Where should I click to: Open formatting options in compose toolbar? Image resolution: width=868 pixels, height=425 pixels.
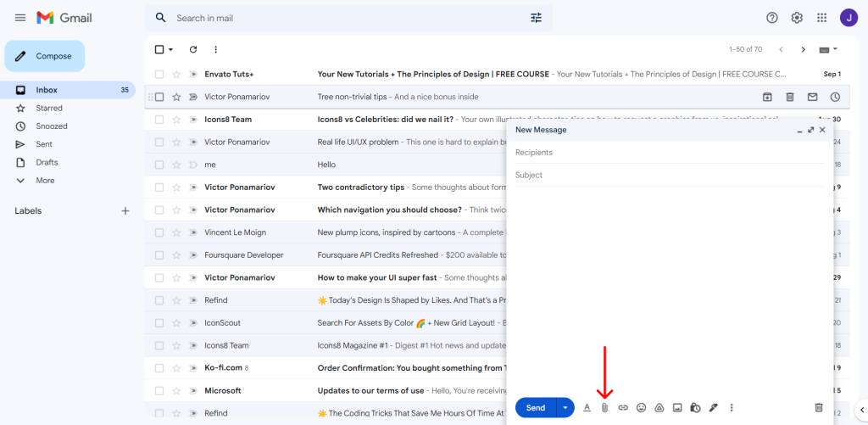[587, 408]
